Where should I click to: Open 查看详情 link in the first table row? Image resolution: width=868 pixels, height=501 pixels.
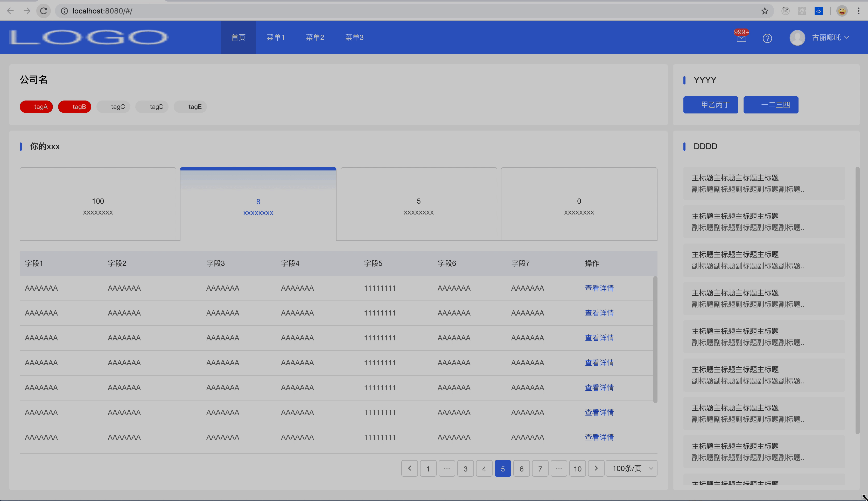coord(599,288)
